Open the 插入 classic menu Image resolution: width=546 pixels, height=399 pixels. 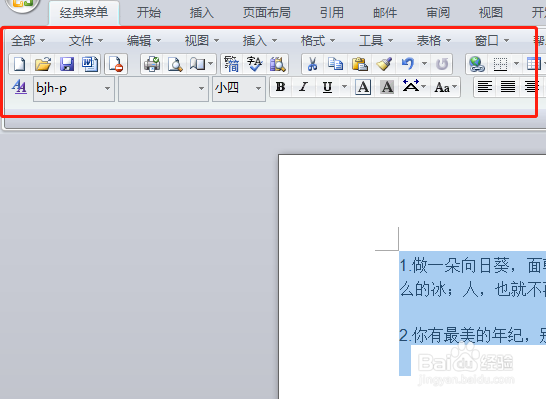coord(260,41)
